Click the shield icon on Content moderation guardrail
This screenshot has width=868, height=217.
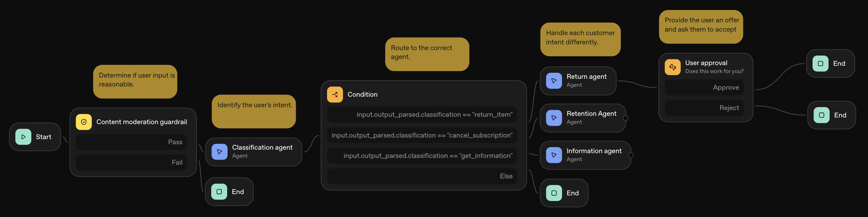84,122
